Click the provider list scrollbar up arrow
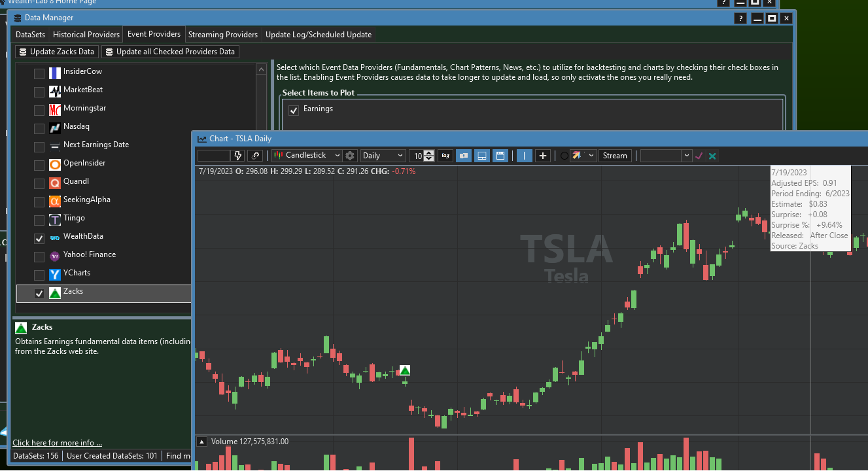Viewport: 868px width, 471px height. (x=262, y=68)
